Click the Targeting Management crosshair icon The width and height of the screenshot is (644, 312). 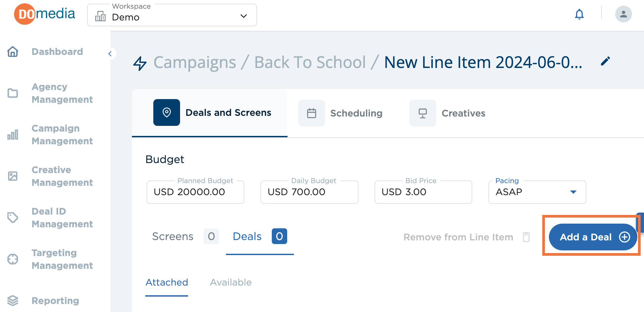[x=13, y=259]
